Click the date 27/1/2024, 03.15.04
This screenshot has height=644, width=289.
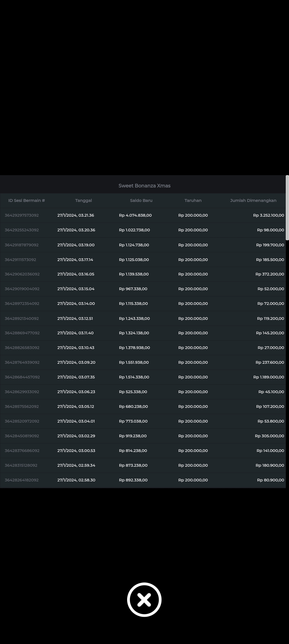pyautogui.click(x=76, y=289)
